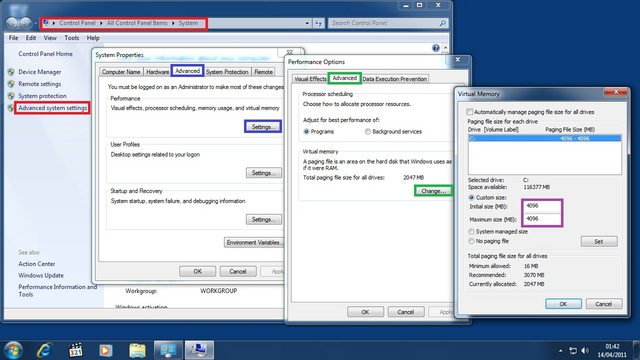The image size is (640, 360).
Task: Check Automatically manage paging file size
Action: pyautogui.click(x=469, y=112)
